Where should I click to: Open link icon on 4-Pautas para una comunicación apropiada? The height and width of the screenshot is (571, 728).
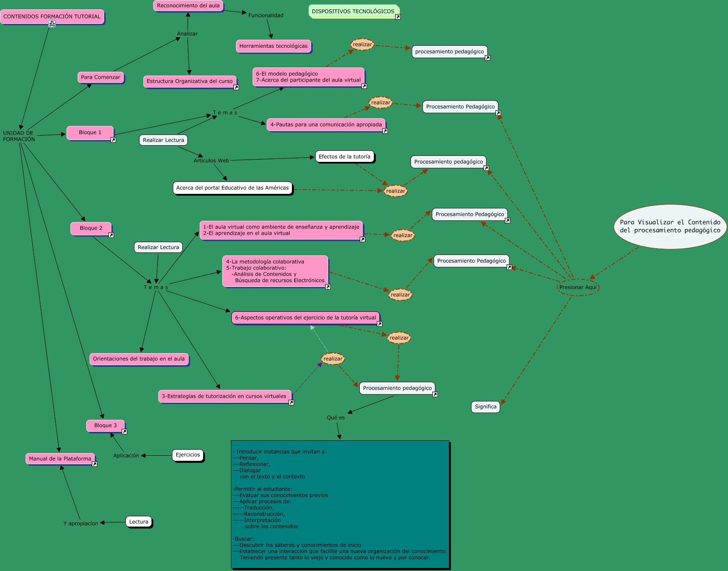pos(385,131)
